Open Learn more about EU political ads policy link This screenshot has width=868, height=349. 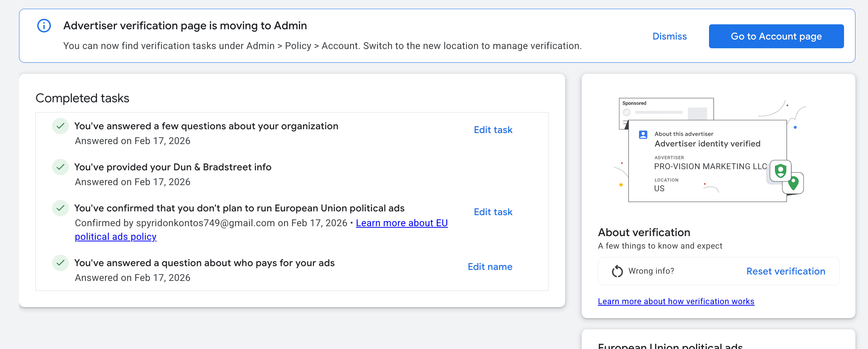[402, 223]
